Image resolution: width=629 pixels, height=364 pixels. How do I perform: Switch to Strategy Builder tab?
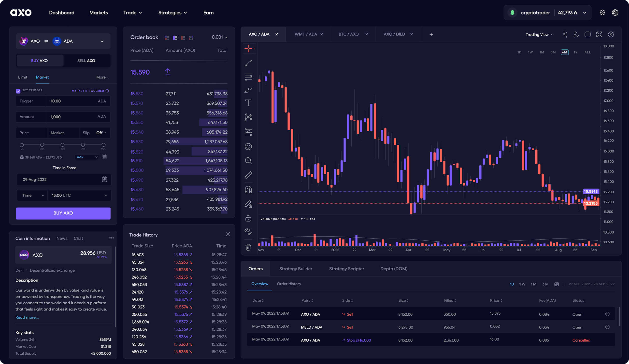coord(296,269)
